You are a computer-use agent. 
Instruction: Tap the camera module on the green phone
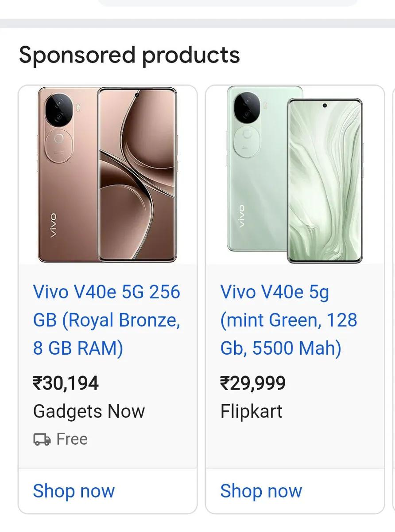coord(247,108)
